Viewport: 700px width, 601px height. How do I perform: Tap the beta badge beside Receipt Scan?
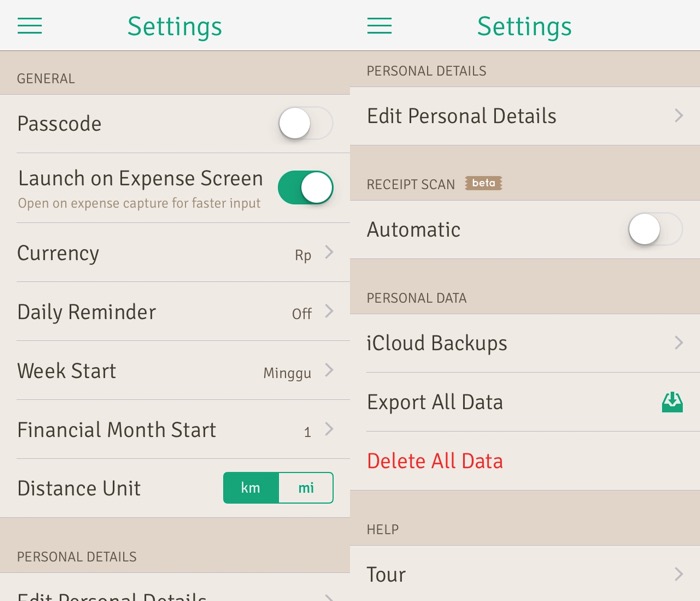point(484,184)
